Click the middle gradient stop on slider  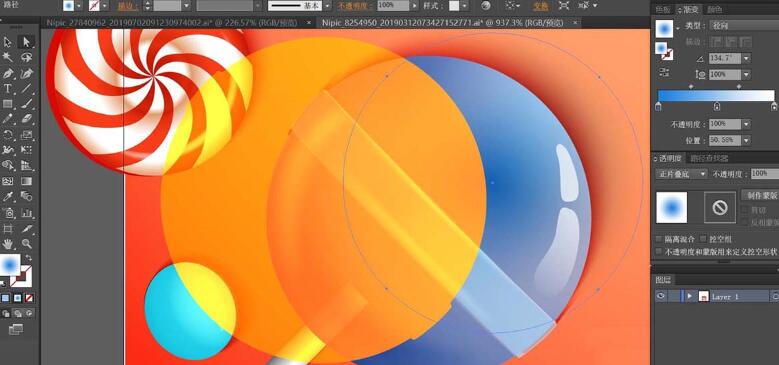tap(717, 106)
